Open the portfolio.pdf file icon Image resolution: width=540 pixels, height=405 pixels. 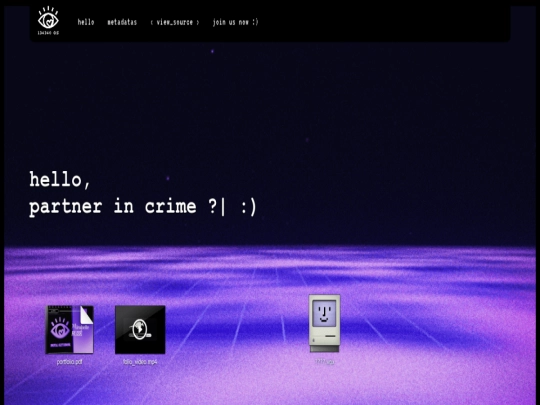[70, 330]
